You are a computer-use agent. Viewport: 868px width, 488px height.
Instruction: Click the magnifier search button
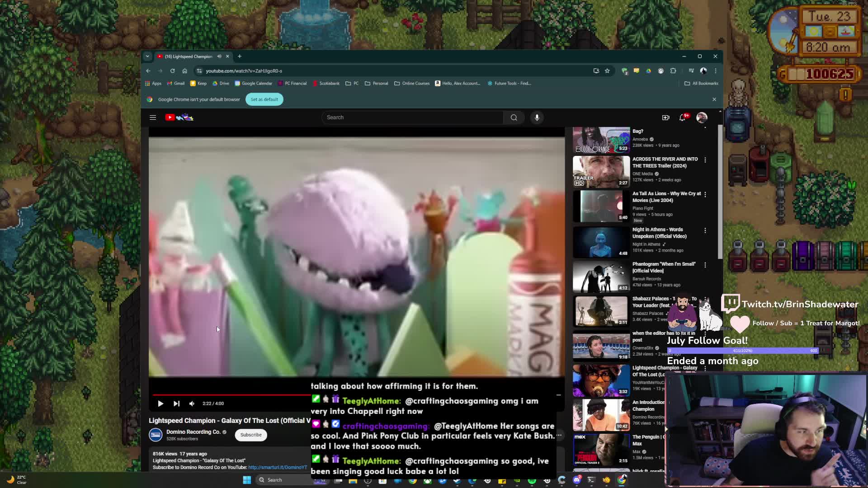[514, 117]
